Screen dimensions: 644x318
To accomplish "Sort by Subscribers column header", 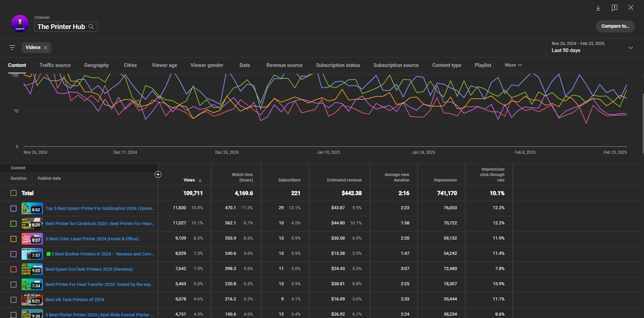I will coord(289,180).
